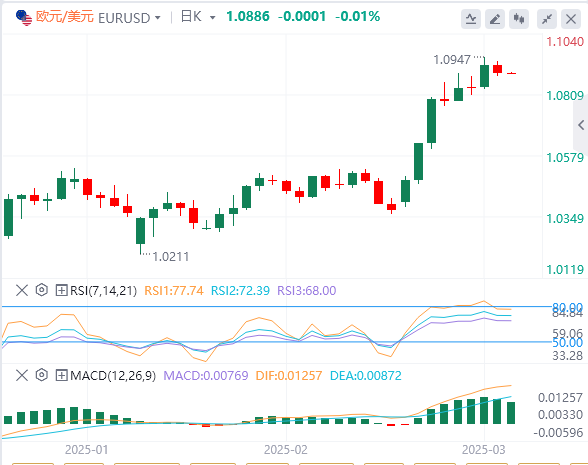Expand the right side panel arrow
This screenshot has width=588, height=465.
point(581,125)
